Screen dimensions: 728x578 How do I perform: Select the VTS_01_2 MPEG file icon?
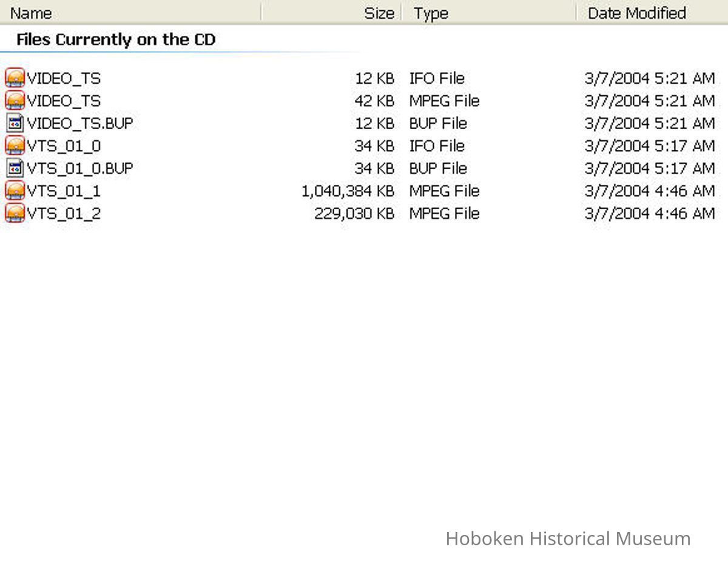pyautogui.click(x=15, y=213)
